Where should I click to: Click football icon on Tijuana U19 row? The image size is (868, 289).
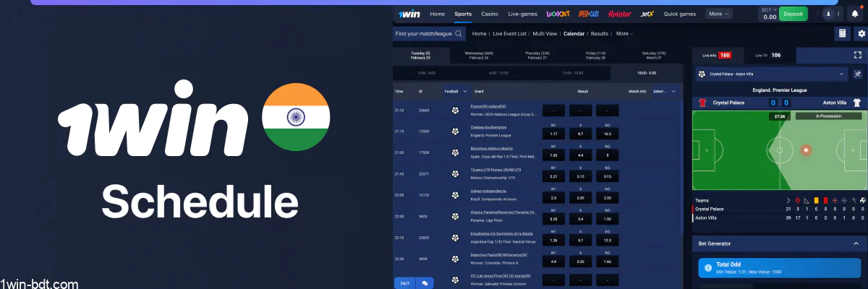coord(455,173)
